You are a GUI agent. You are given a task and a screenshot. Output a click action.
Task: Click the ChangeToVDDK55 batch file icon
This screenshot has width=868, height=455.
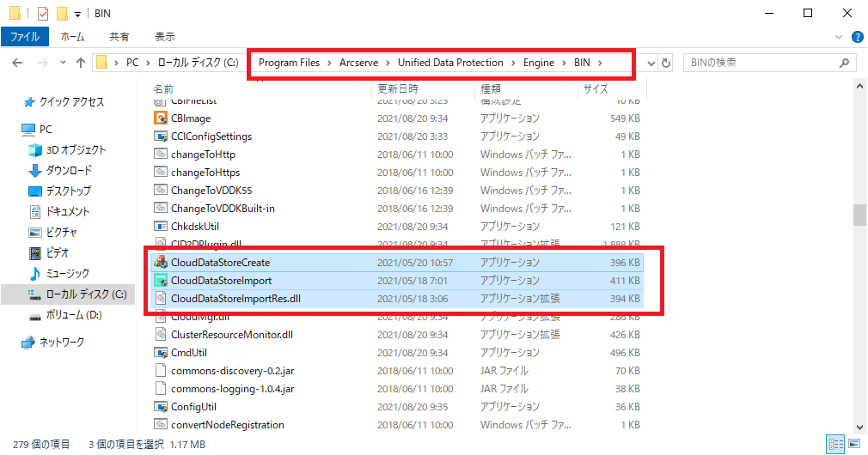(161, 191)
